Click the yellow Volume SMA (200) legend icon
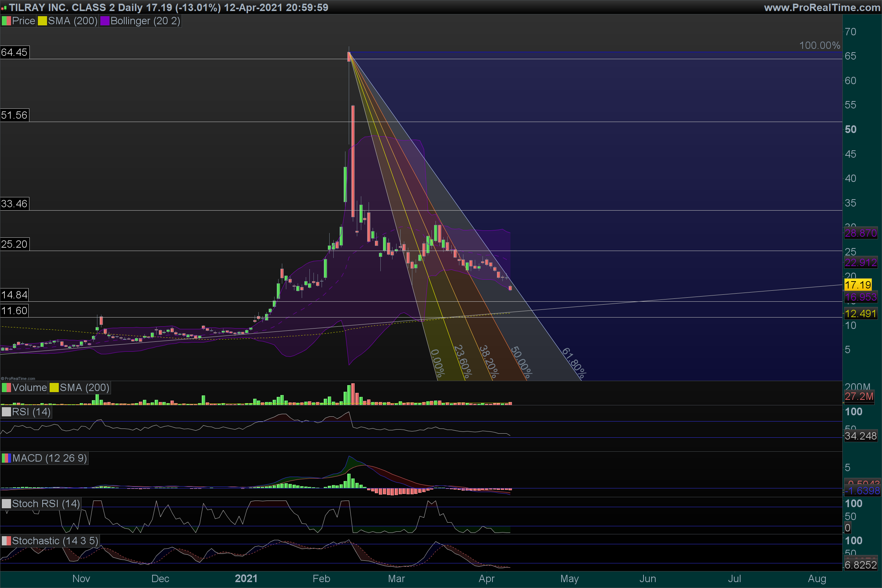The image size is (882, 588). 54,388
